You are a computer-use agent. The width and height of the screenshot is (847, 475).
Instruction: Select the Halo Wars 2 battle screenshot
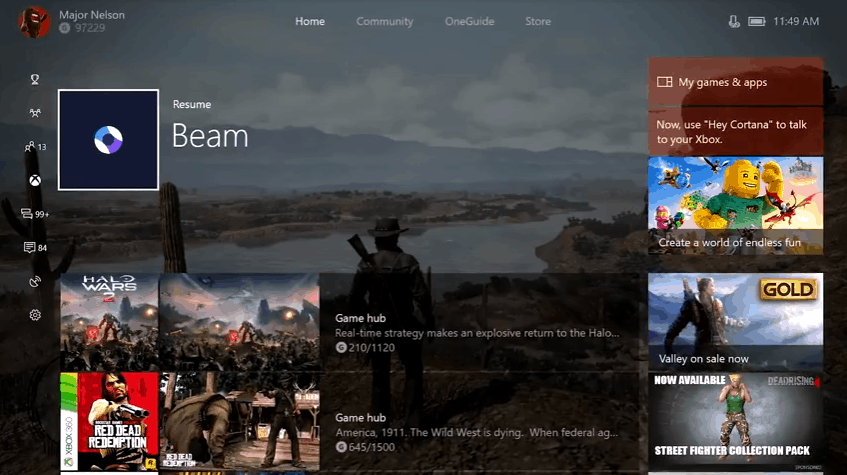(239, 322)
